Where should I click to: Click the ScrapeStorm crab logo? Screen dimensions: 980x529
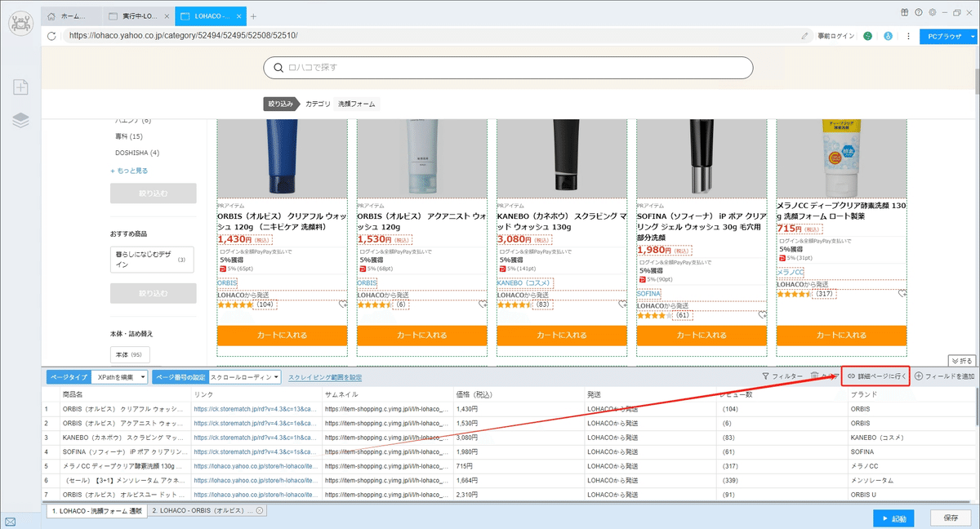click(x=20, y=24)
